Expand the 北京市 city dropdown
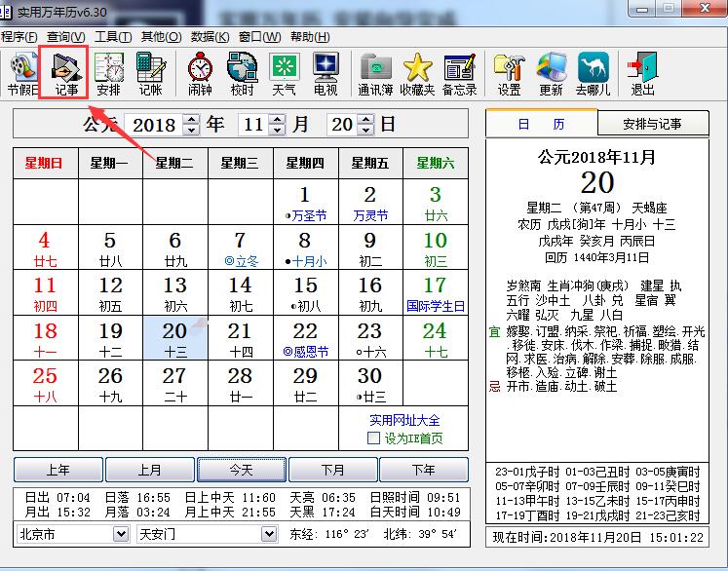This screenshot has height=571, width=728. pos(121,534)
